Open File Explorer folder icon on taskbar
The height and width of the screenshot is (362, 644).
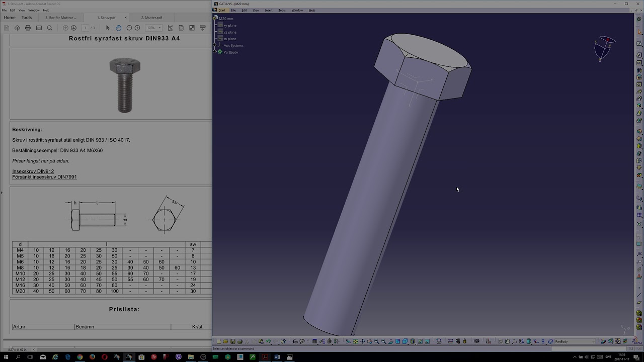point(191,357)
